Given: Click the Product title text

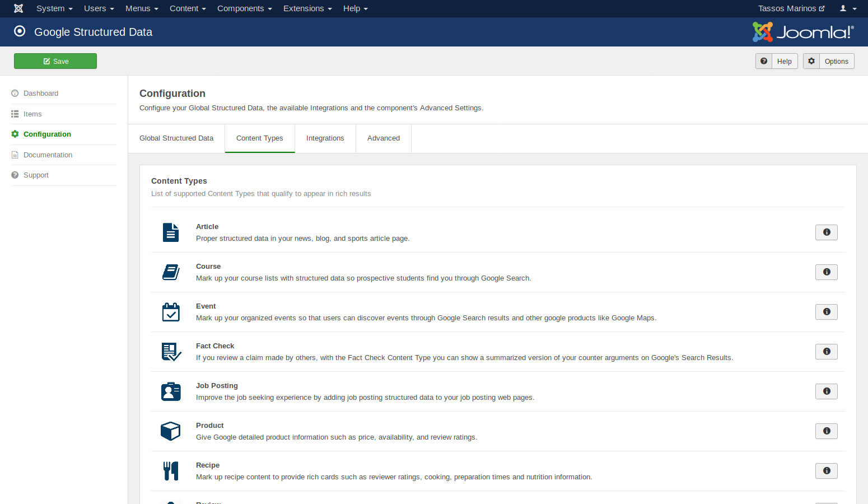Looking at the screenshot, I should click(x=209, y=426).
